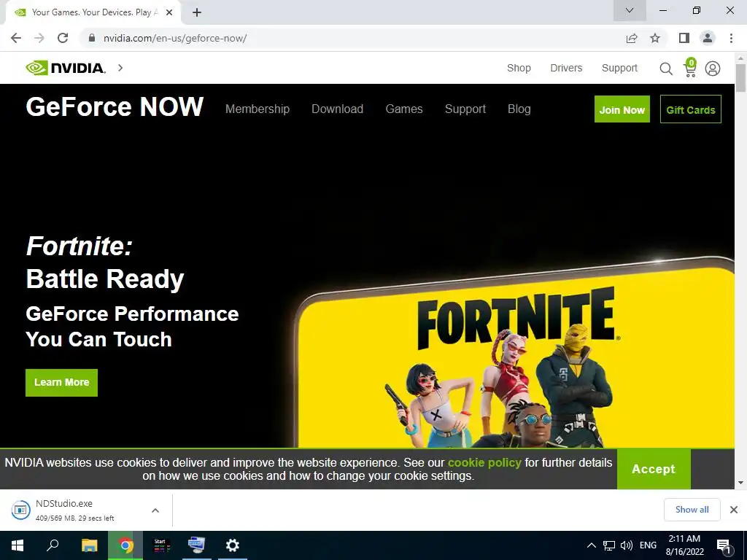The width and height of the screenshot is (747, 560).
Task: Click scrollbar down arrow
Action: pyautogui.click(x=741, y=483)
